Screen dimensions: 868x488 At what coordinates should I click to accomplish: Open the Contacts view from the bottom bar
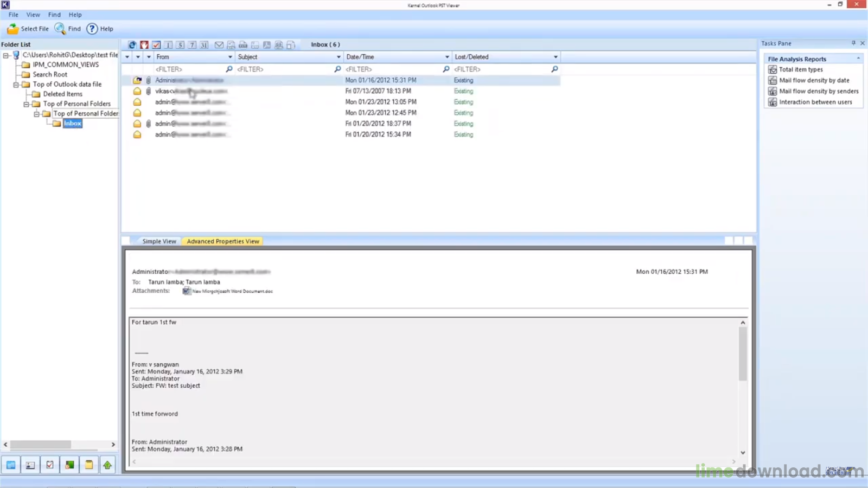click(30, 465)
